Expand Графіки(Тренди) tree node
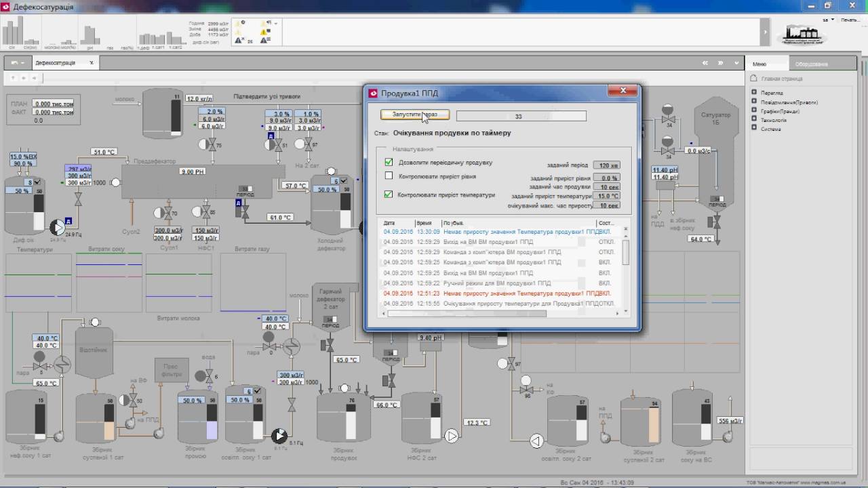868x488 pixels. point(754,111)
